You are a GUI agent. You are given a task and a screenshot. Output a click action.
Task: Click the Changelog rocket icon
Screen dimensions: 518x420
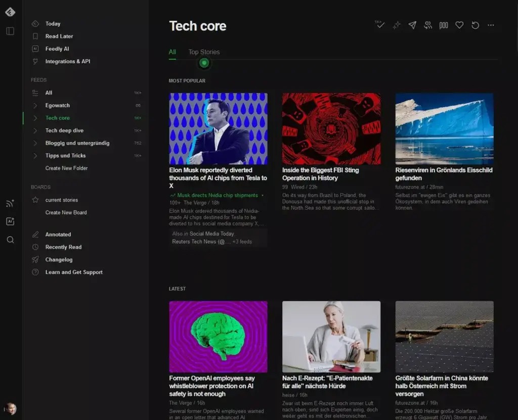click(35, 259)
